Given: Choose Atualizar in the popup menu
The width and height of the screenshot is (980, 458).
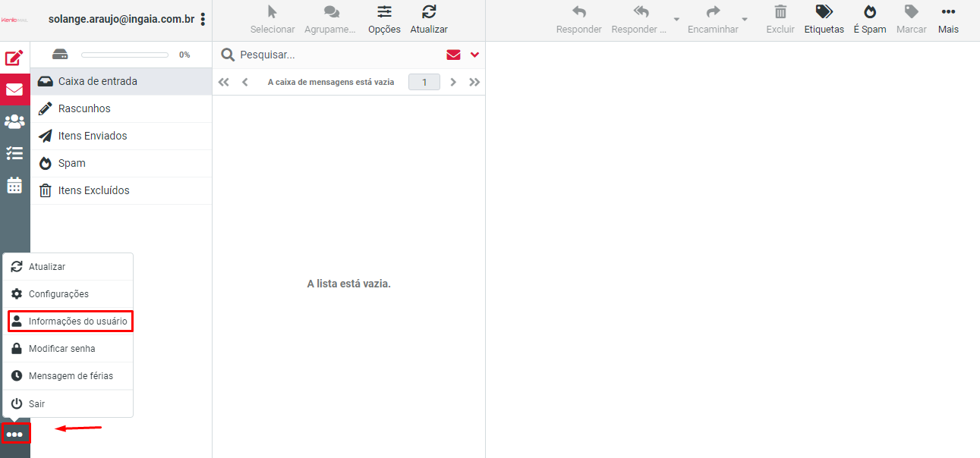Looking at the screenshot, I should coord(68,267).
